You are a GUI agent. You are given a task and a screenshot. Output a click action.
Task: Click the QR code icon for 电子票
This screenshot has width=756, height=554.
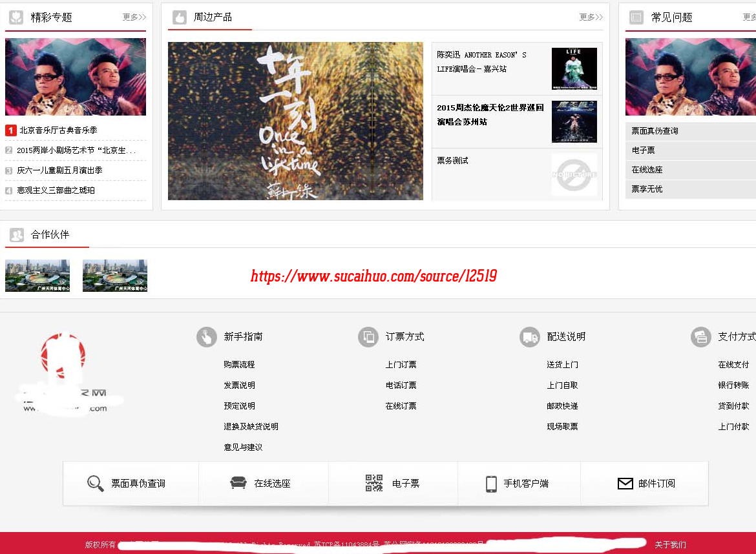point(374,483)
